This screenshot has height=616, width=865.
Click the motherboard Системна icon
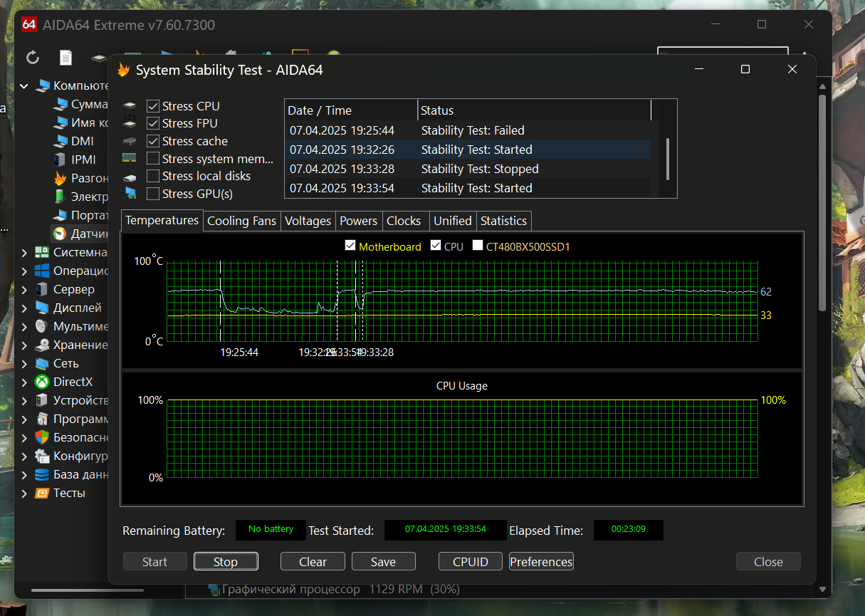(42, 252)
